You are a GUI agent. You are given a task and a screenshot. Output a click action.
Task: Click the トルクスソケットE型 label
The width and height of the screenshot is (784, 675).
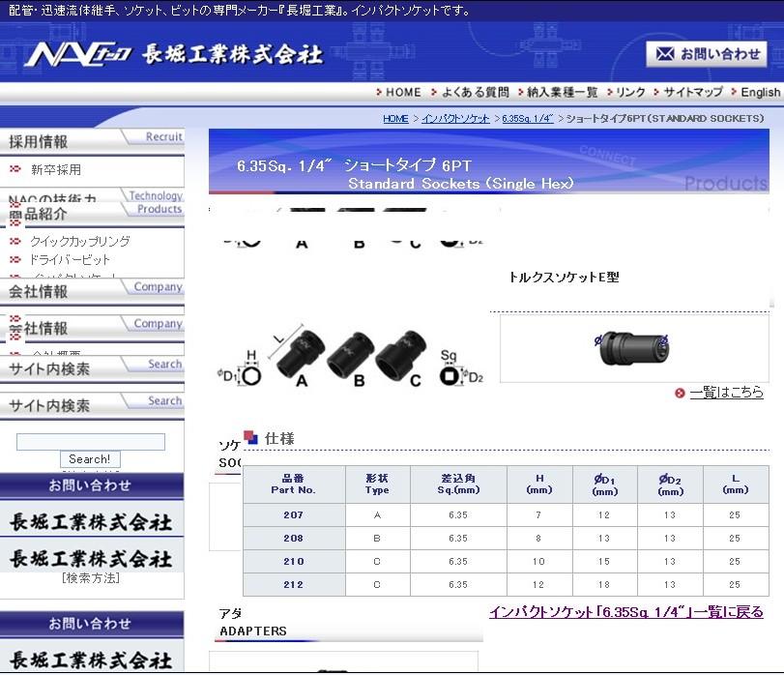564,277
